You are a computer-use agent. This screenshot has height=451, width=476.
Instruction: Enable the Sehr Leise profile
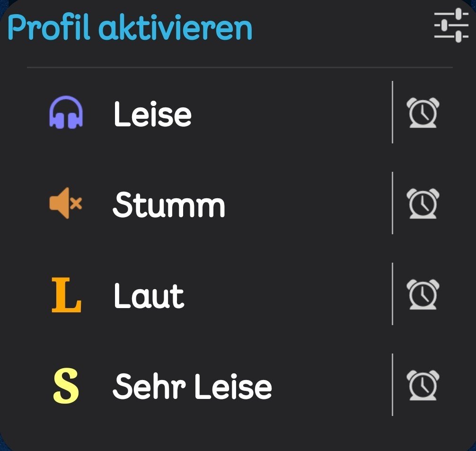click(192, 387)
